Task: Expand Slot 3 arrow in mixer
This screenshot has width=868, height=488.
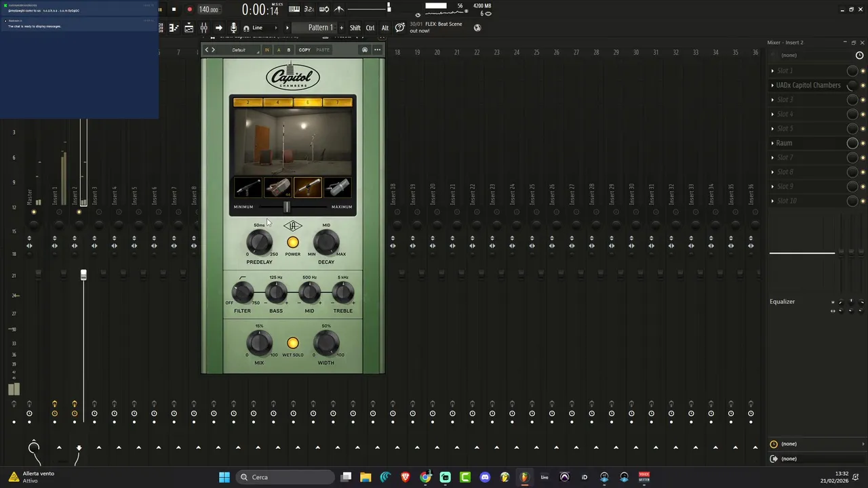Action: [772, 100]
